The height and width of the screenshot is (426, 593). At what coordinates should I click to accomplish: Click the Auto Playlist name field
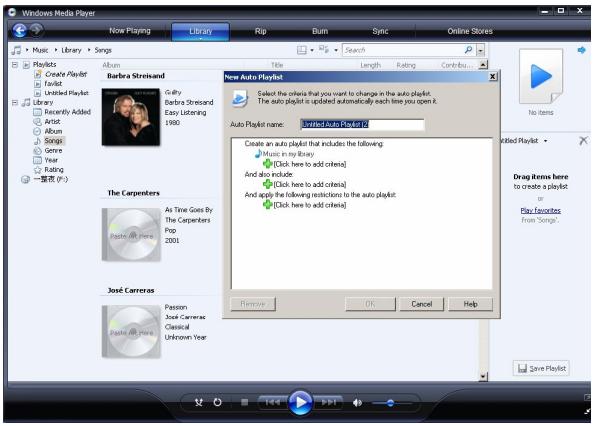tap(362, 124)
